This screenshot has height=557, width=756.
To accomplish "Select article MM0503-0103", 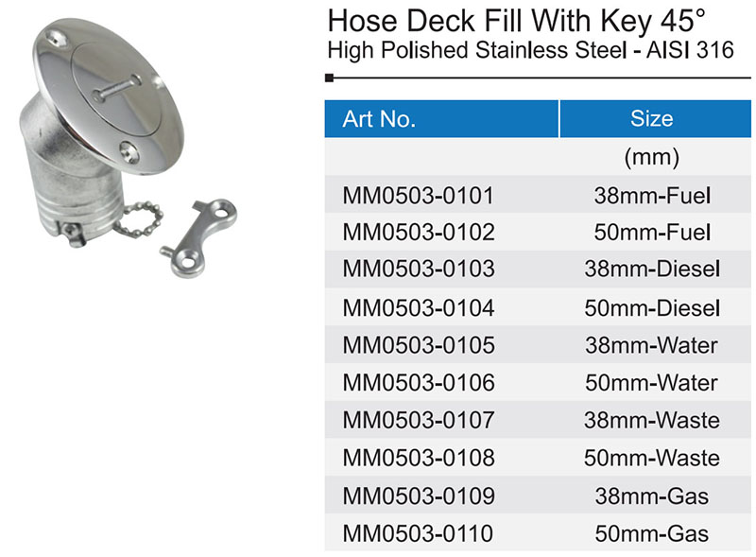I will tap(418, 270).
